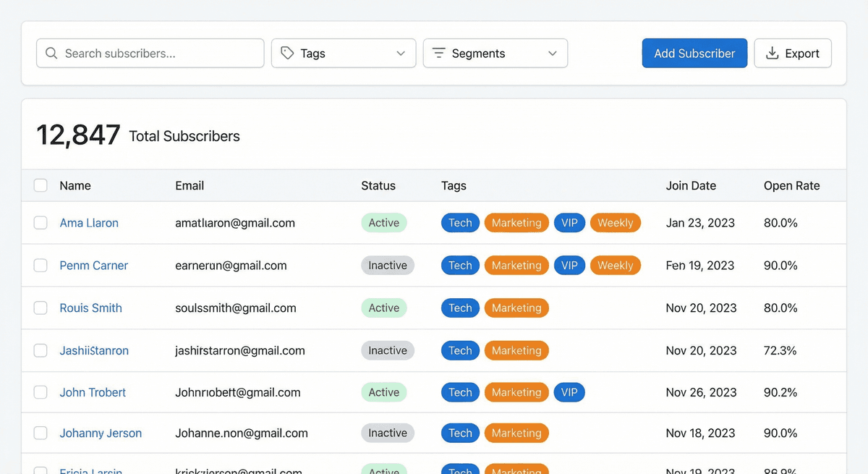868x474 pixels.
Task: Click the Active status badge on Rouis Smith's row
Action: [383, 308]
